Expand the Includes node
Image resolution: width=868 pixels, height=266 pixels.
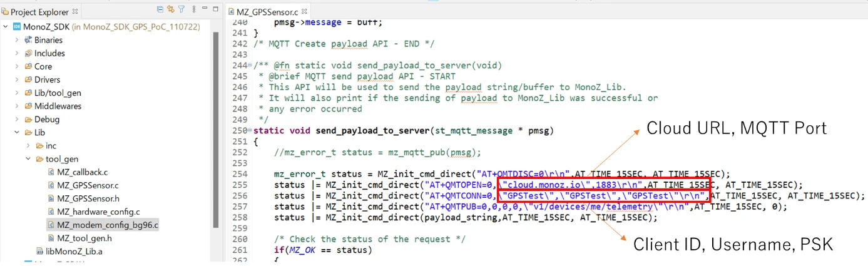click(x=17, y=53)
